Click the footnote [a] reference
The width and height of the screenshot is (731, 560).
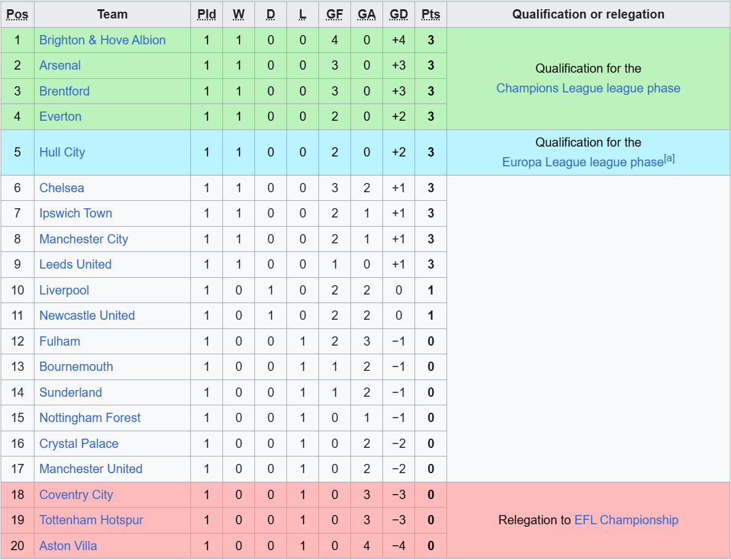[x=669, y=158]
